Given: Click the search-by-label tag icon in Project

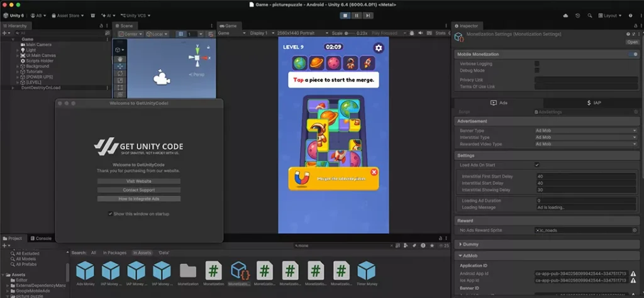Looking at the screenshot, I should [x=414, y=245].
